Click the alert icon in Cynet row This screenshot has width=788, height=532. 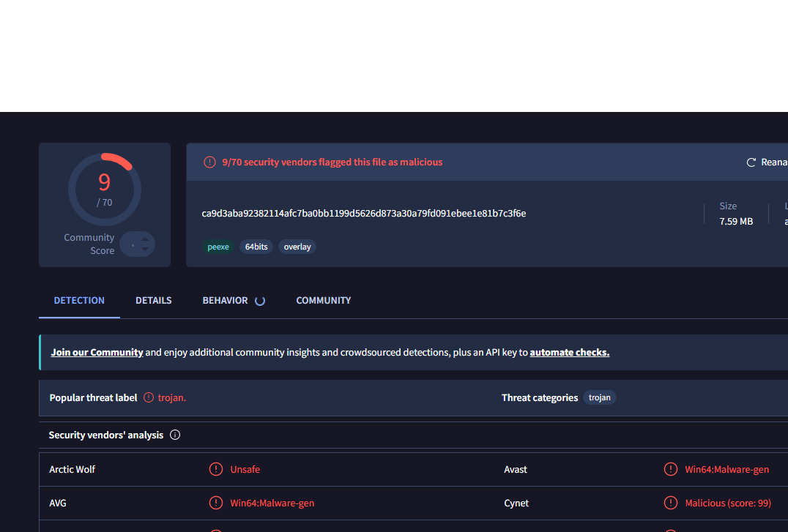pos(670,503)
